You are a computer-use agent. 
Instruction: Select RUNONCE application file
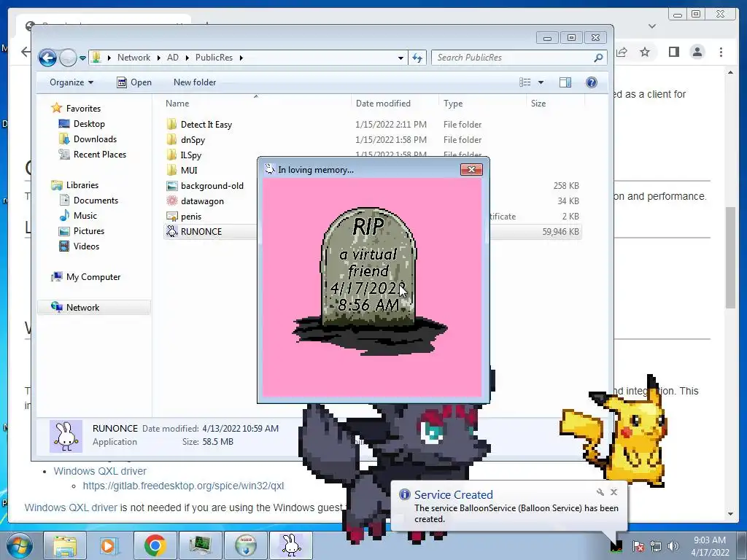(x=201, y=231)
